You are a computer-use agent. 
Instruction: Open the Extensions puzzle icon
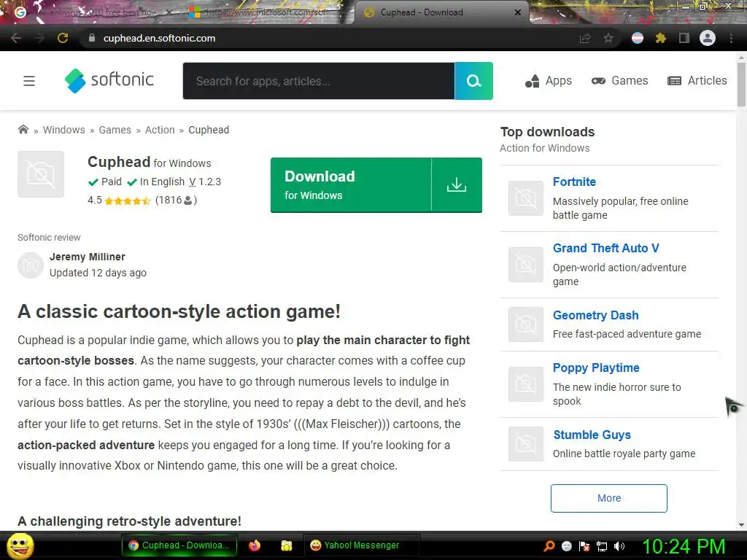(661, 38)
